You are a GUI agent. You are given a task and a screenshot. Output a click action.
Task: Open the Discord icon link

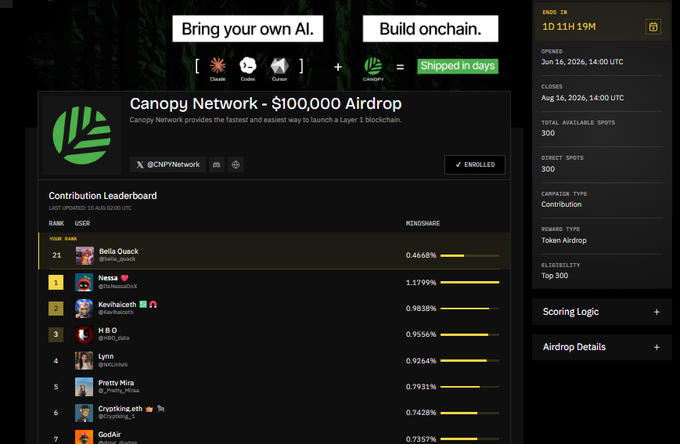tap(216, 165)
